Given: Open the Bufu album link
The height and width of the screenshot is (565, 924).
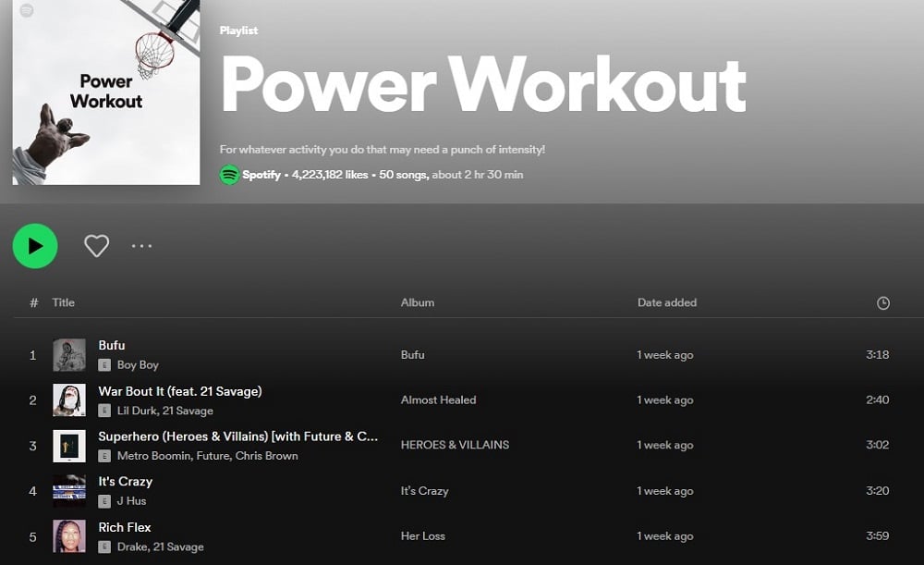Looking at the screenshot, I should (x=412, y=354).
